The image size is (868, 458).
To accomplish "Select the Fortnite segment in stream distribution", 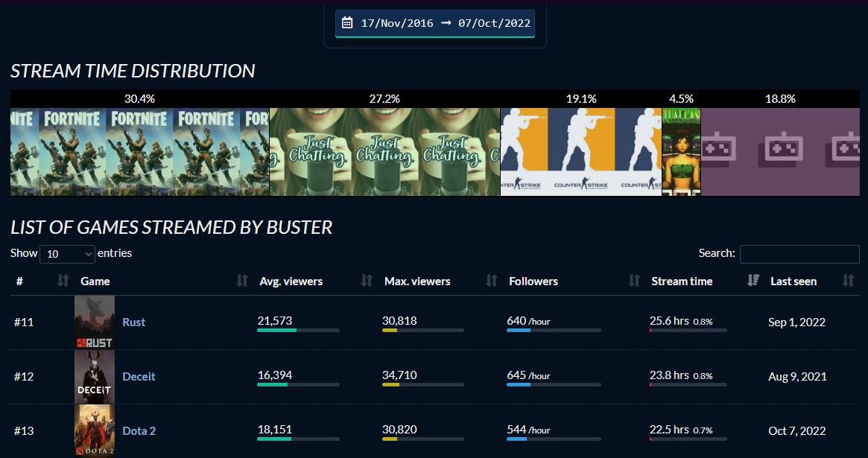I will [140, 152].
